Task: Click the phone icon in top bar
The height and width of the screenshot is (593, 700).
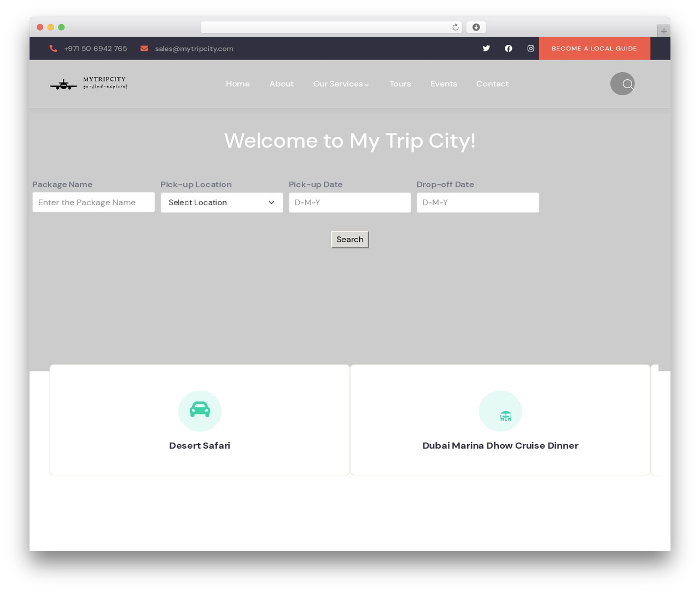Action: click(53, 49)
